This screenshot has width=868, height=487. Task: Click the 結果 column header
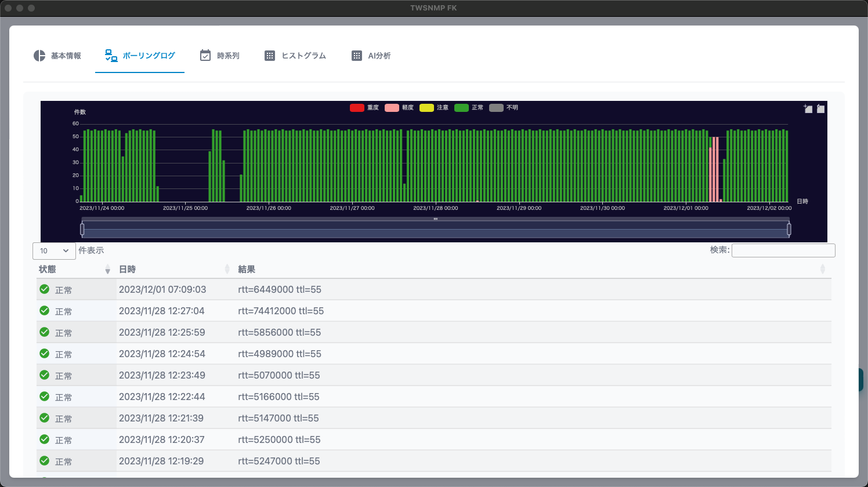[x=247, y=270]
